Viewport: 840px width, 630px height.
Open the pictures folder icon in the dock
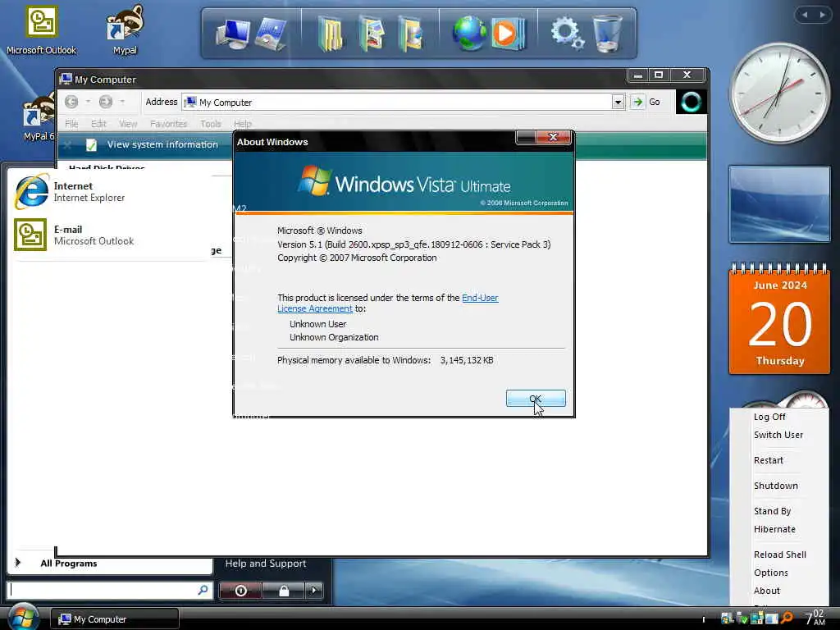[372, 33]
